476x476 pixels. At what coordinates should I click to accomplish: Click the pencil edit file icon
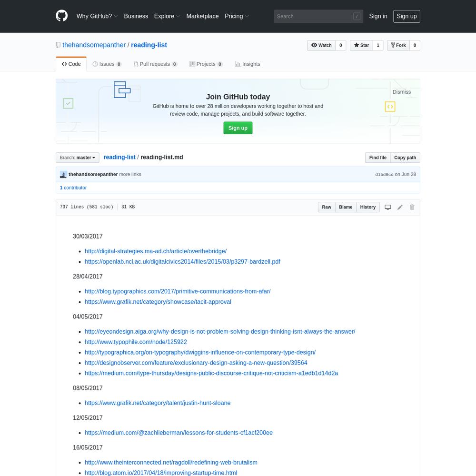coord(400,207)
